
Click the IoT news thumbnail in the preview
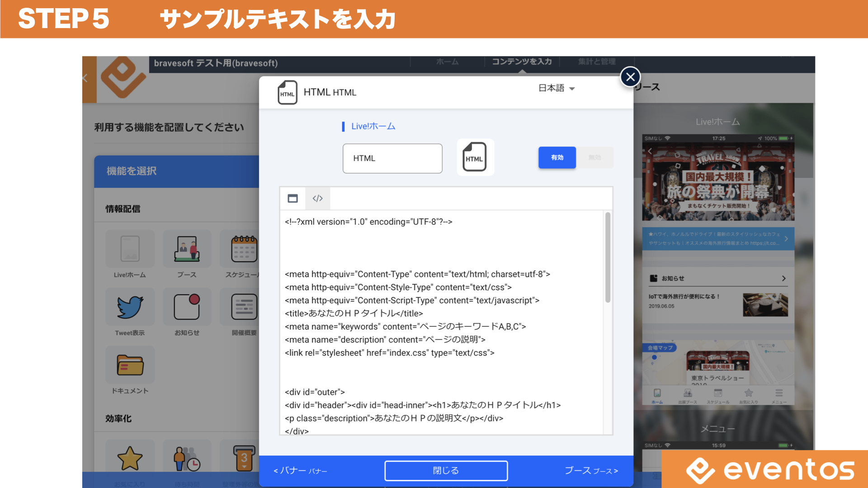tap(765, 305)
